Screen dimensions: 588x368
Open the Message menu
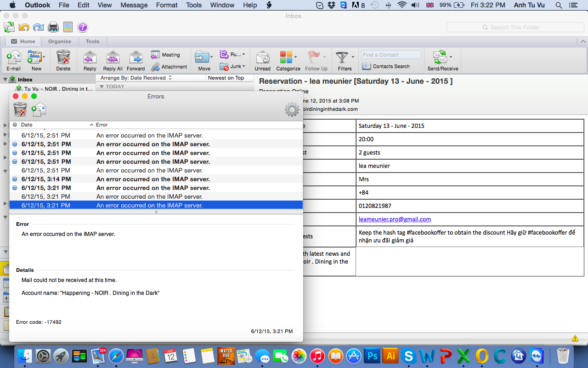tap(134, 5)
